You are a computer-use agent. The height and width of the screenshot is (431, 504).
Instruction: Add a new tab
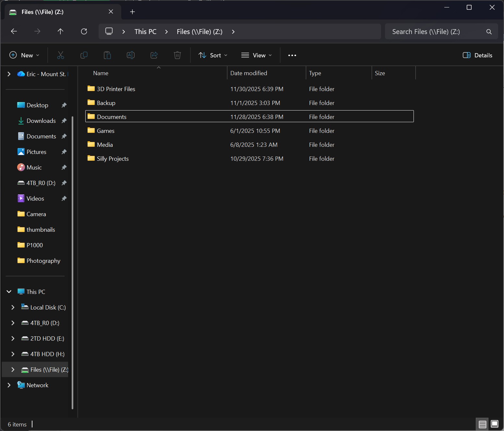point(132,12)
